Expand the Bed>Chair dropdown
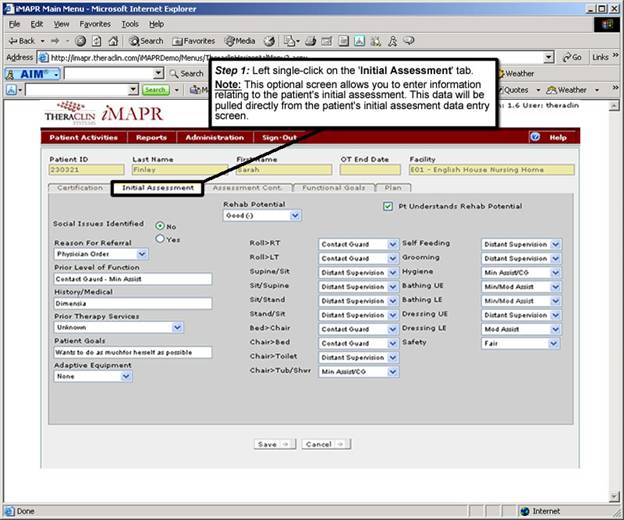624x520 pixels. (392, 329)
